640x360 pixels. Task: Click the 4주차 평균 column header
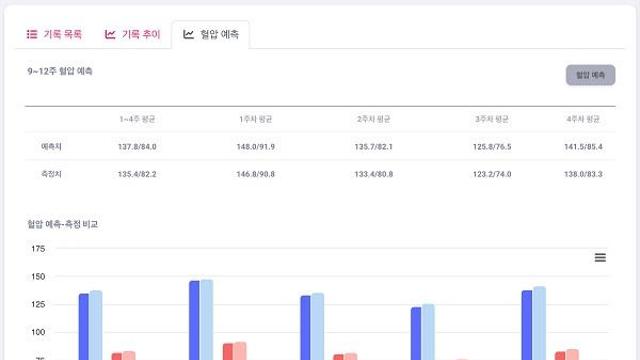583,119
